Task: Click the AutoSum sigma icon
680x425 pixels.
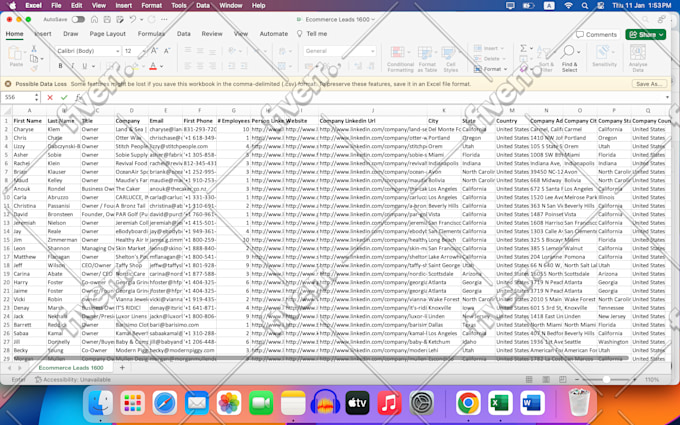Action: click(x=523, y=48)
